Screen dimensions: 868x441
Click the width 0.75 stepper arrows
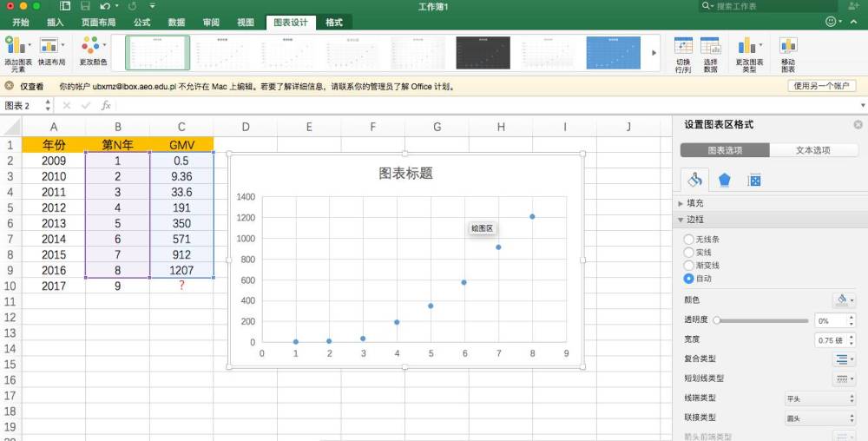(x=851, y=339)
